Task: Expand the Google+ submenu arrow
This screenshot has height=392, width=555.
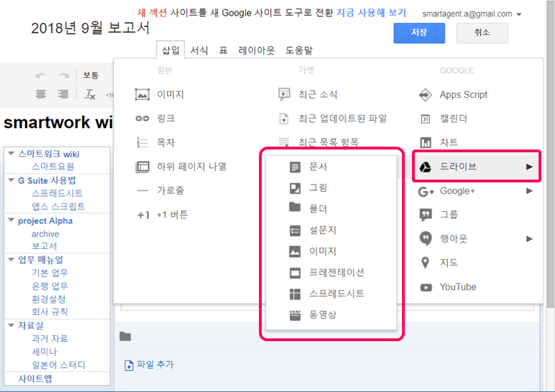Action: coord(529,191)
